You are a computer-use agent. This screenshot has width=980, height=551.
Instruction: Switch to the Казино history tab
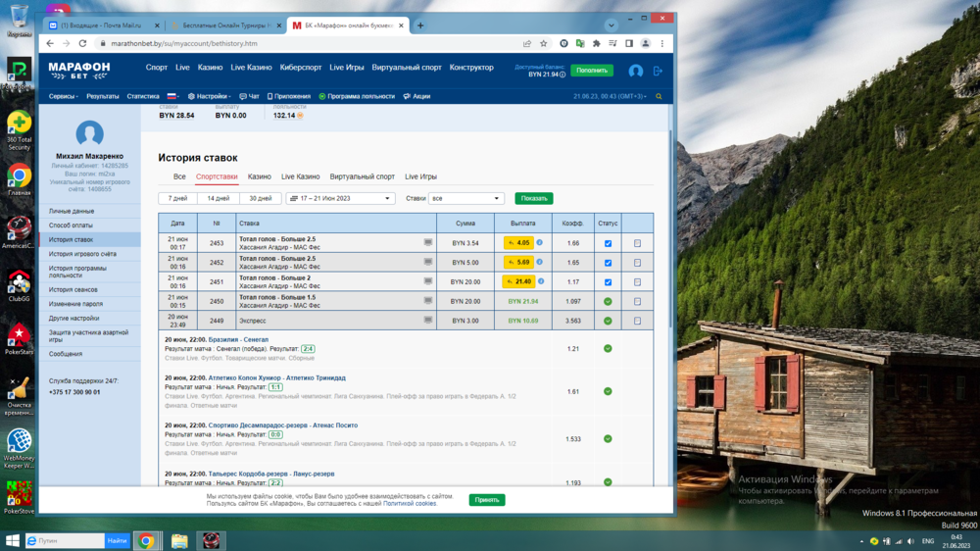pyautogui.click(x=260, y=176)
